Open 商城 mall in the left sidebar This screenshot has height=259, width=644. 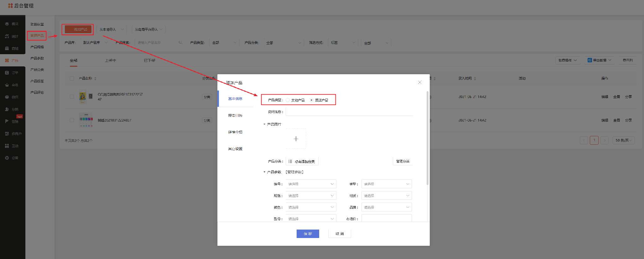coord(12,49)
